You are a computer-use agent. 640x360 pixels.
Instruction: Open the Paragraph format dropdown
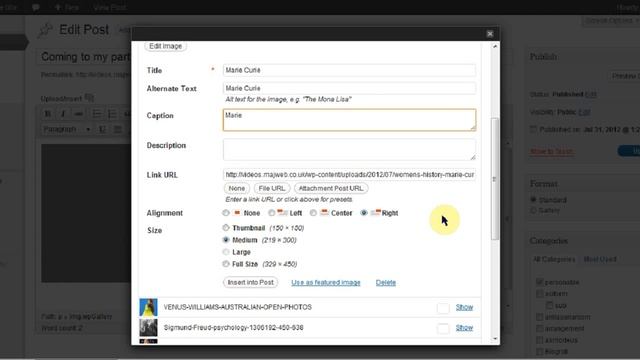tap(67, 129)
